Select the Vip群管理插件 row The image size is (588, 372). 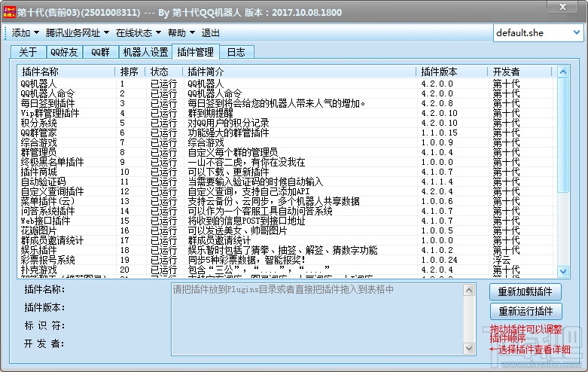(x=287, y=113)
